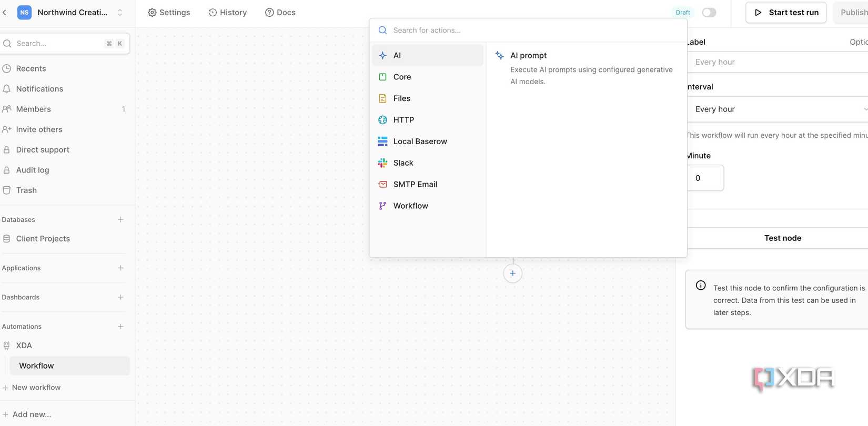Select the AI action category
Screen dimensions: 868x426
pos(428,55)
